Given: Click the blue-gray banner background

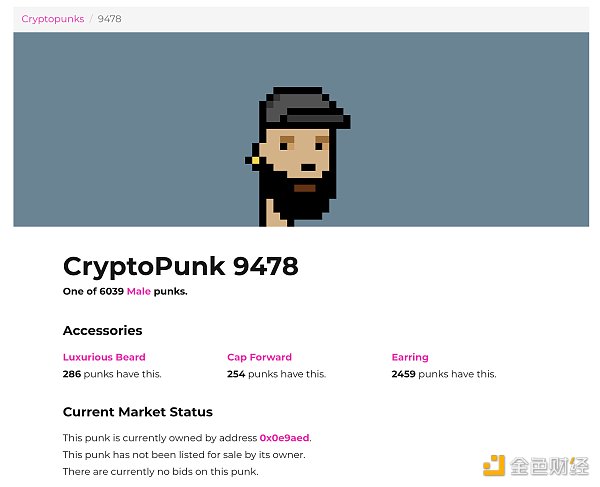Looking at the screenshot, I should click(x=120, y=130).
